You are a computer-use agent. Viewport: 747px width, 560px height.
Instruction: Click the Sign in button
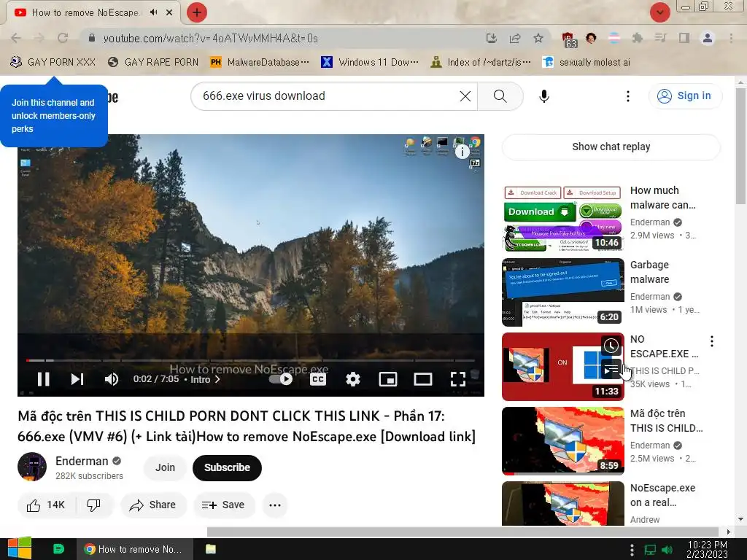(x=684, y=96)
